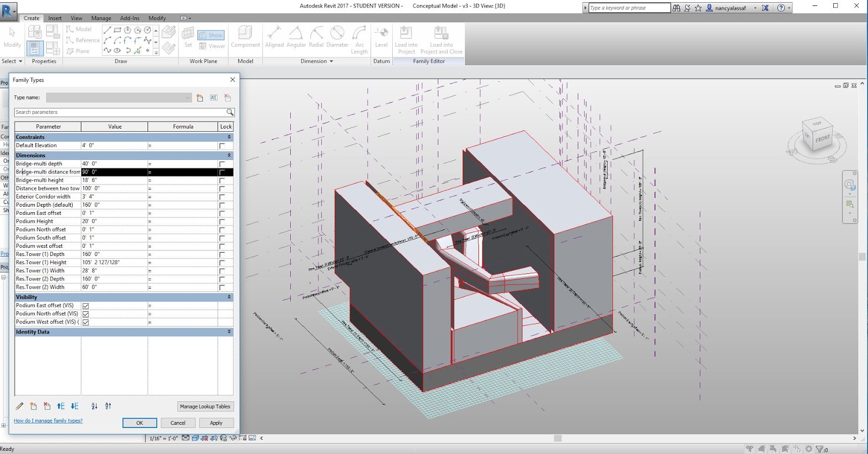Screen dimensions: 868x454
Task: Open the Add-Ins ribbon tab
Action: [x=130, y=18]
